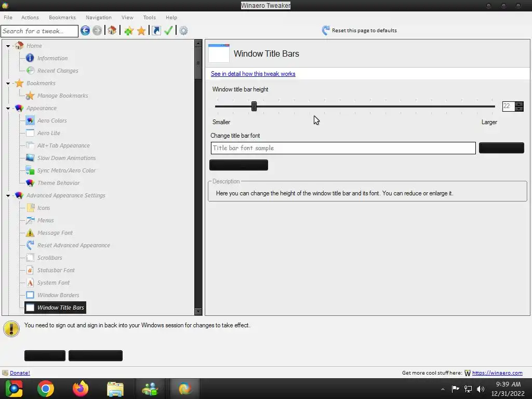
Task: Click the Statusbar Font icon
Action: (x=30, y=270)
